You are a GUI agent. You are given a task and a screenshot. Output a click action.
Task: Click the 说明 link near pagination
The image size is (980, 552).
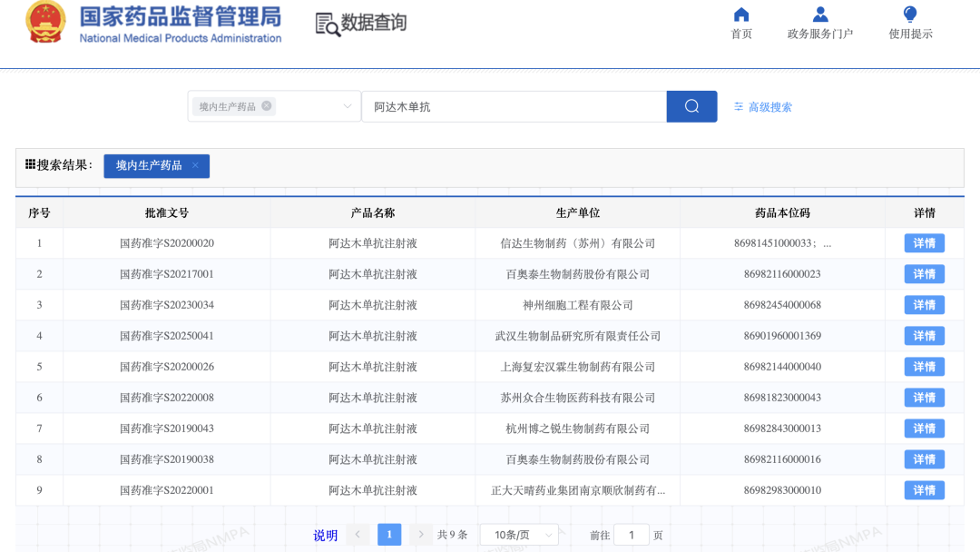pyautogui.click(x=325, y=535)
